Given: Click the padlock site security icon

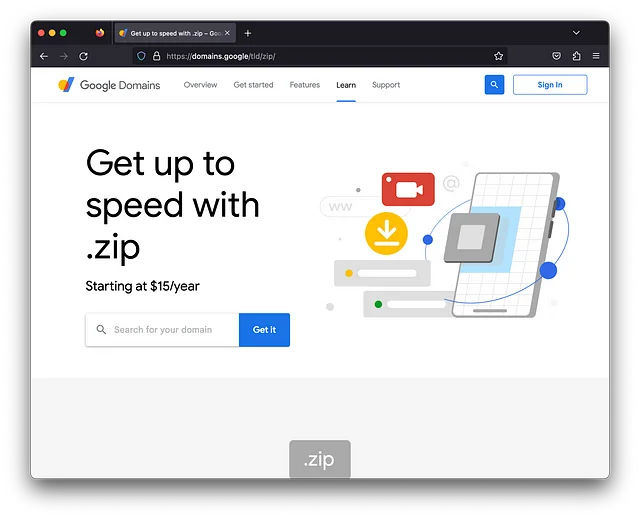Looking at the screenshot, I should (x=156, y=56).
